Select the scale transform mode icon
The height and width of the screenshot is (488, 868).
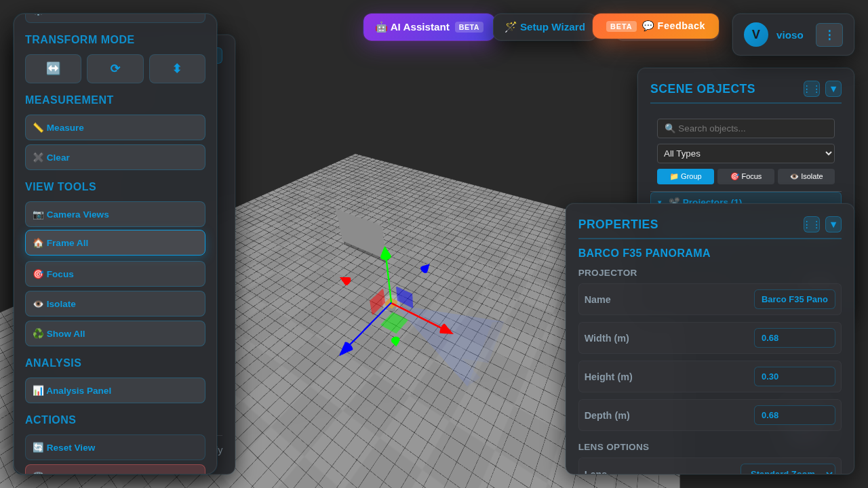pos(177,68)
